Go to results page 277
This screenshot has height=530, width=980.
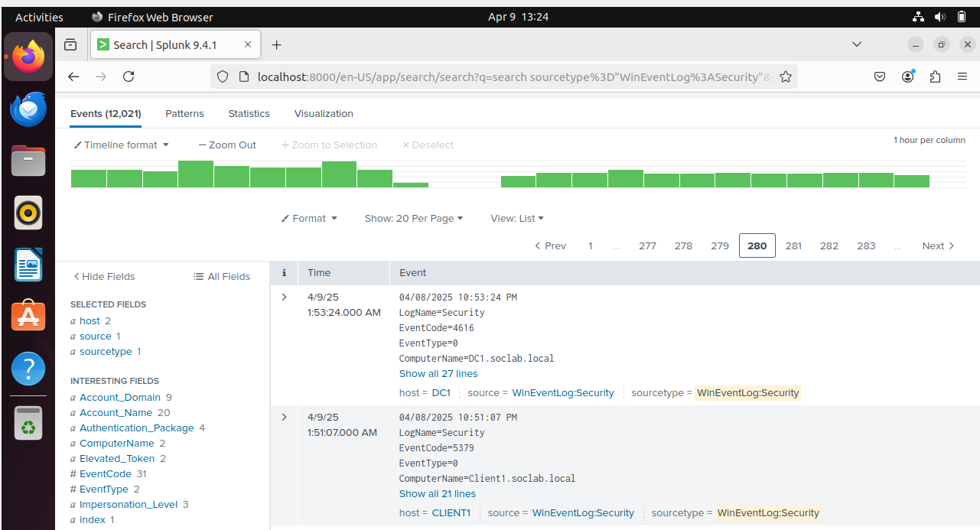point(647,245)
